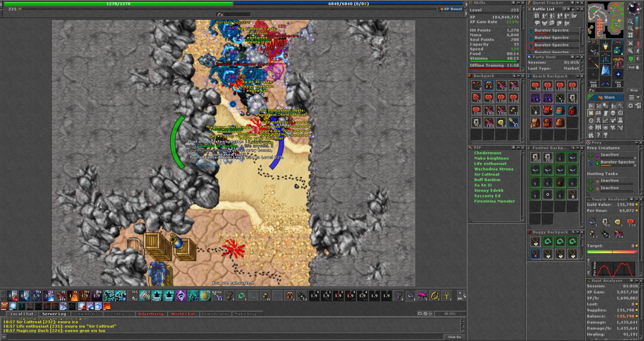Click the pink gem necklace in Buggy Backpack
Viewport: 644px width, 341px height.
coord(535,254)
